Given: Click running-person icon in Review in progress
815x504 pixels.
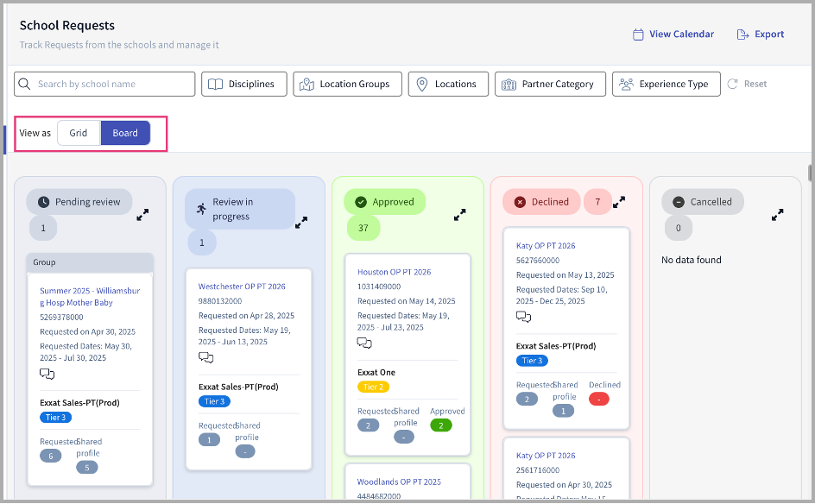Looking at the screenshot, I should tap(201, 209).
